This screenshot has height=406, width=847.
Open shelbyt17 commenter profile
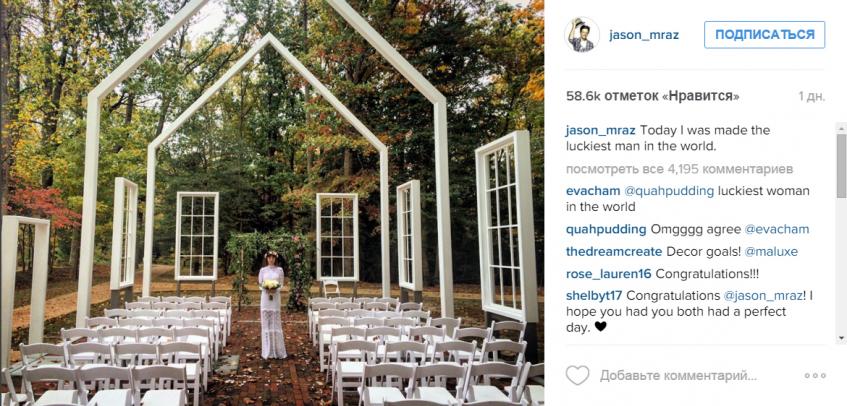594,296
